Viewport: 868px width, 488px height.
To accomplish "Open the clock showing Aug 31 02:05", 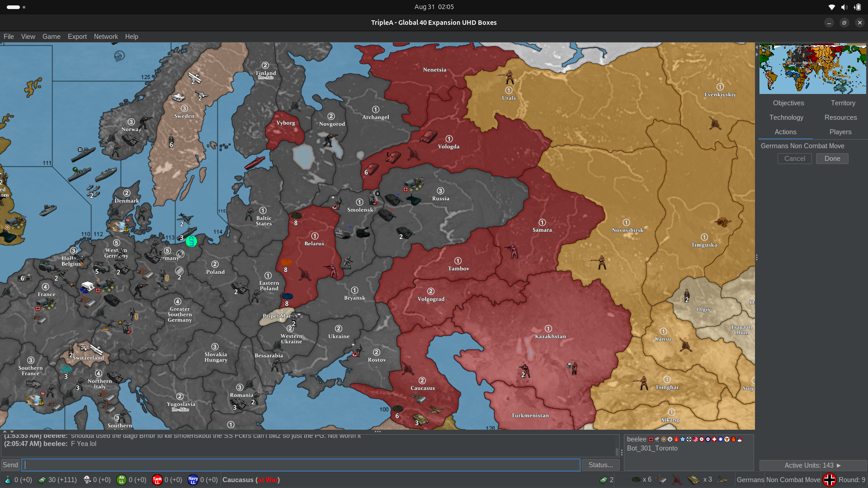I will 434,7.
